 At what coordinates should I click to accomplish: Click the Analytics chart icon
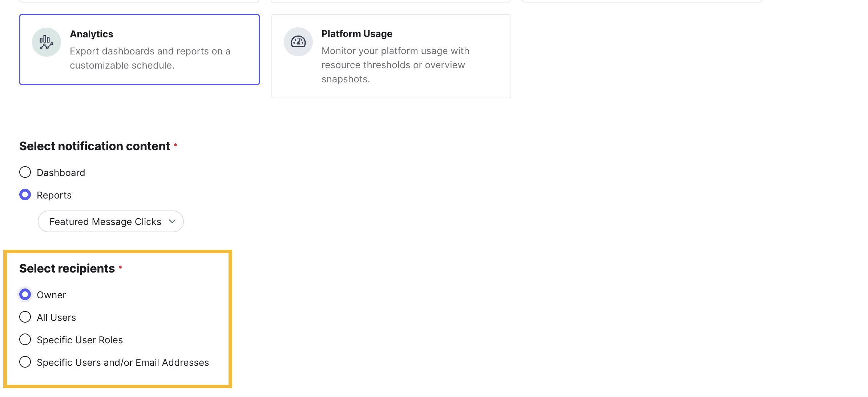click(46, 42)
